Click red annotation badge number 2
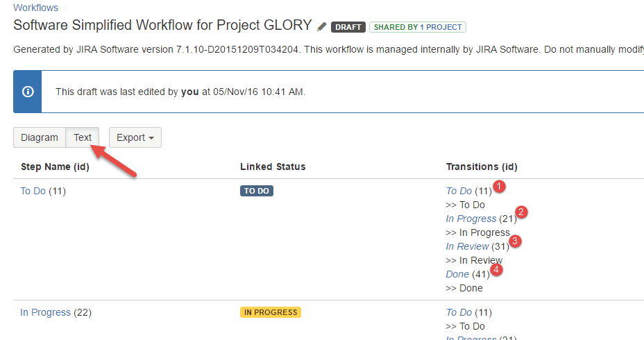 coord(520,212)
